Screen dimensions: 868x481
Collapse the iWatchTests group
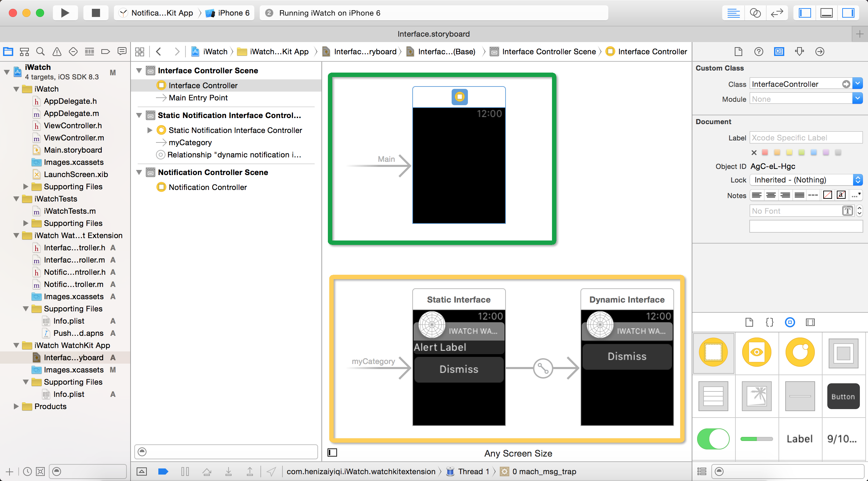coord(16,199)
